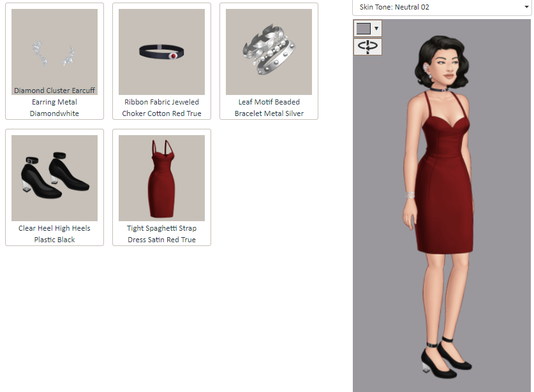534x392 pixels.
Task: Select the Diamond Cluster Earcuff thumbnail
Action: pyautogui.click(x=54, y=52)
